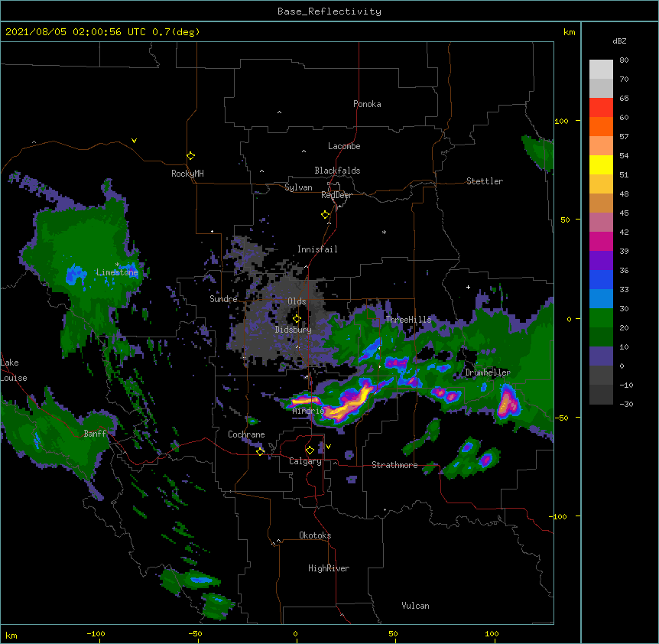Click the Sundre town label

click(x=223, y=299)
